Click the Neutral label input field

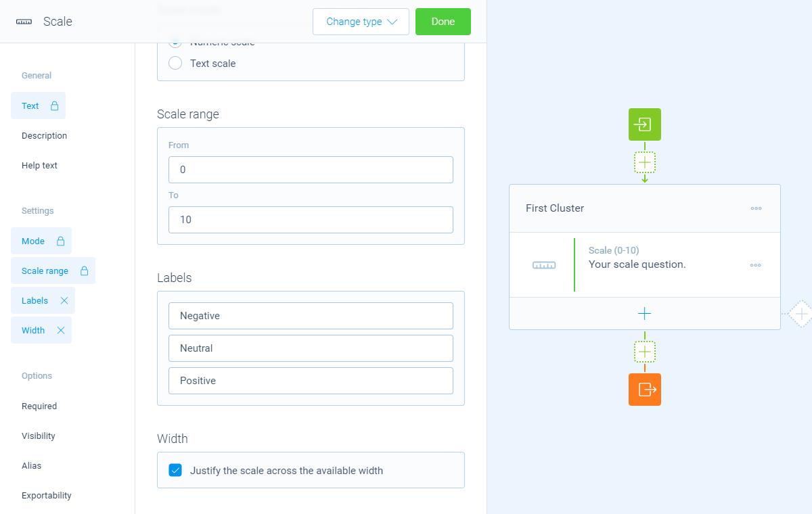(x=311, y=348)
